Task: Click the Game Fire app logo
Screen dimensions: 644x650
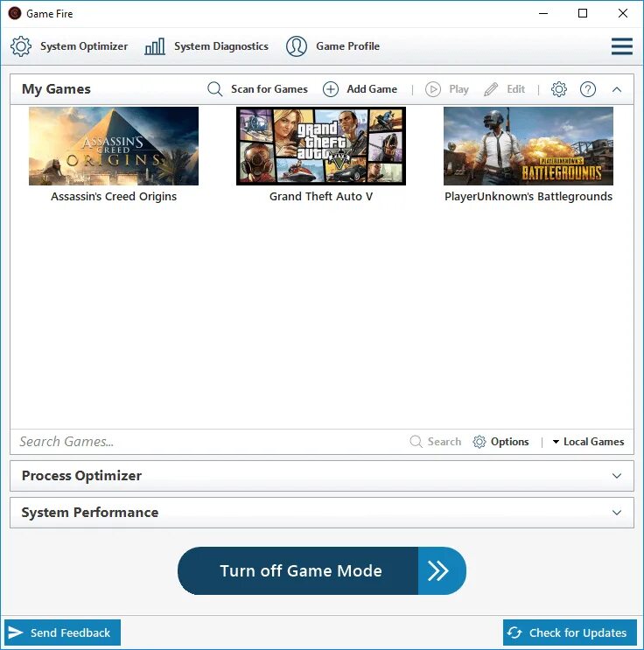Action: pos(15,14)
